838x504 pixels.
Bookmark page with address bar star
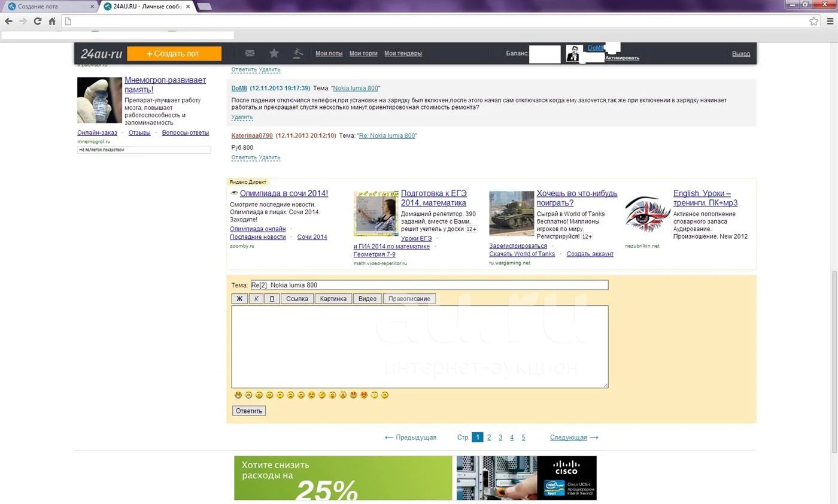click(813, 21)
